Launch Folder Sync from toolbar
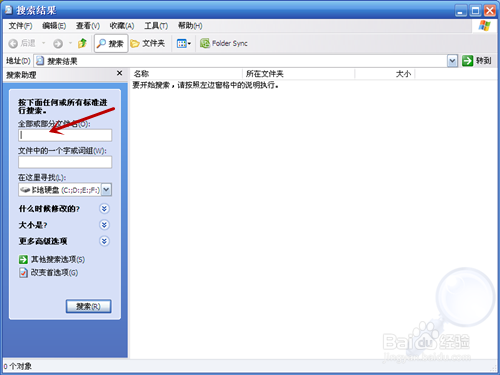500x375 pixels. (224, 43)
